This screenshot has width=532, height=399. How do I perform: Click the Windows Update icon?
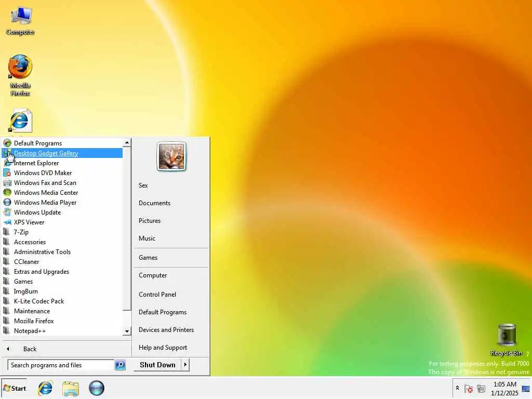[7, 212]
